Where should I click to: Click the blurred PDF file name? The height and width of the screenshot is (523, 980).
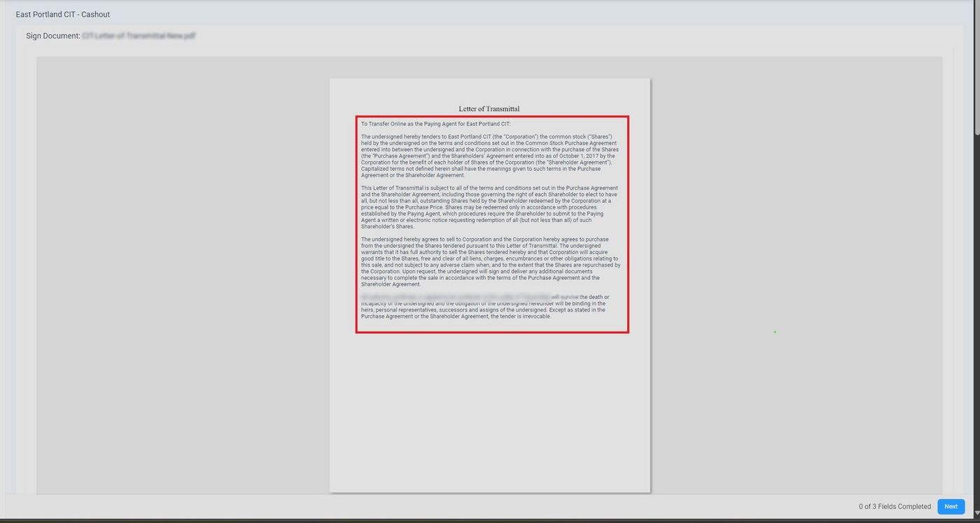[139, 36]
